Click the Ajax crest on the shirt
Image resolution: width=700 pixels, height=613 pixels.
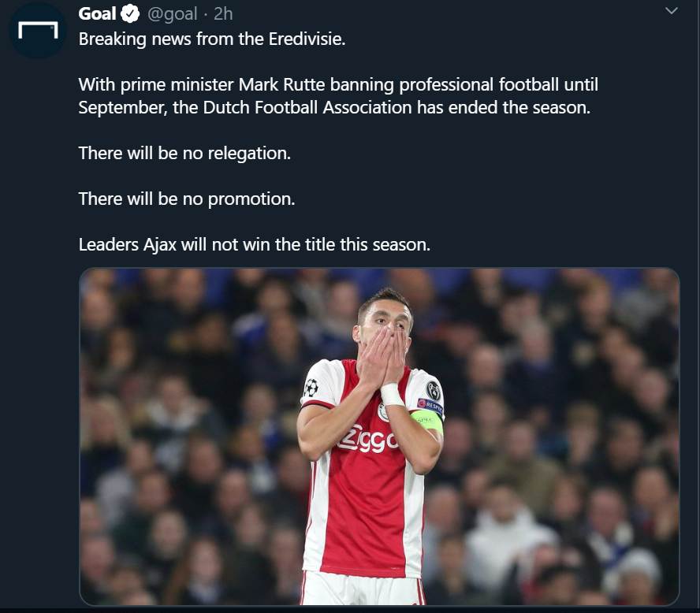tap(383, 412)
